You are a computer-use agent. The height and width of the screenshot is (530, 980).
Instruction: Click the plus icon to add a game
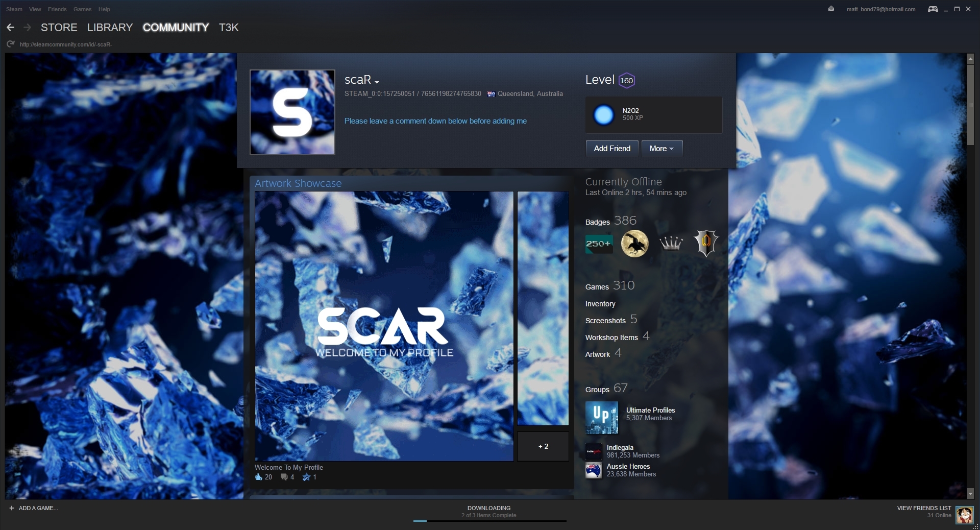[x=12, y=508]
